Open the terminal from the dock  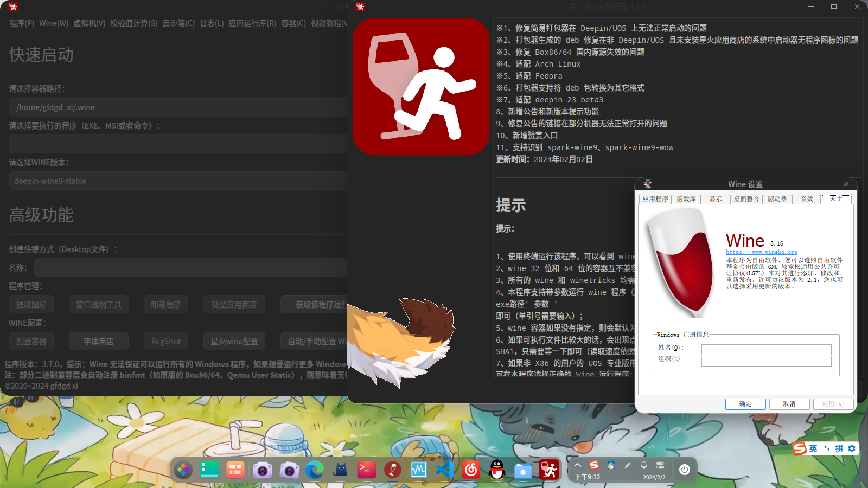pos(367,470)
